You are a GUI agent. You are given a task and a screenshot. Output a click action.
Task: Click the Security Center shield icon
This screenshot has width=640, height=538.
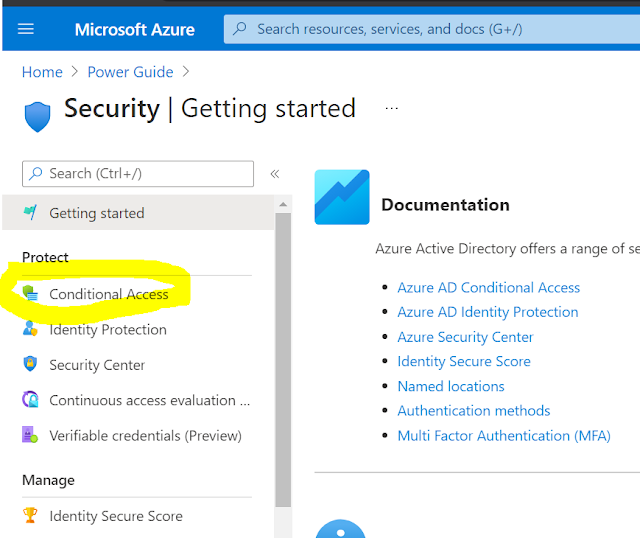pos(30,365)
